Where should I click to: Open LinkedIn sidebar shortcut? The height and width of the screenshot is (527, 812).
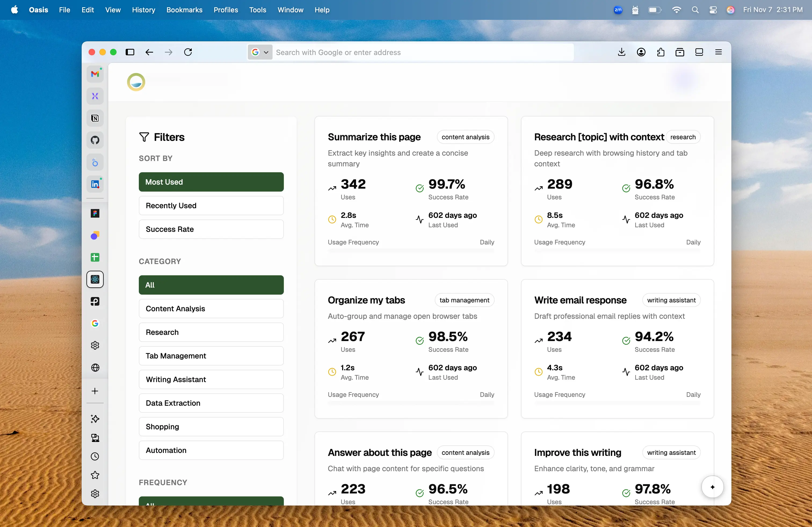[95, 184]
